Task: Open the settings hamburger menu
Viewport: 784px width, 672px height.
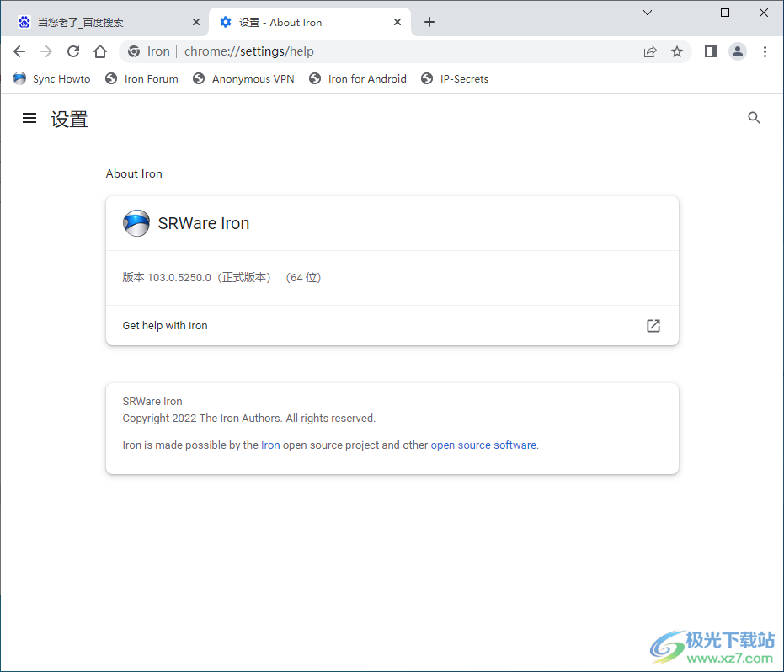Action: [29, 118]
